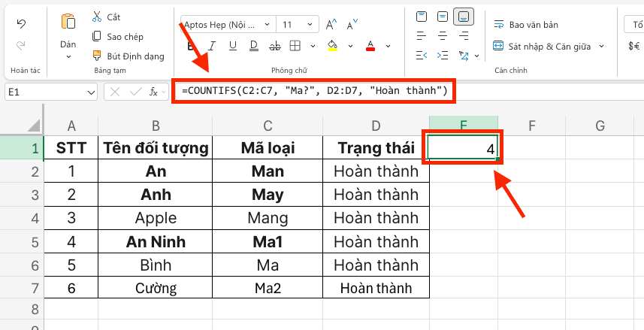Select the 'STT' header cell
The height and width of the screenshot is (330, 644).
pos(71,147)
